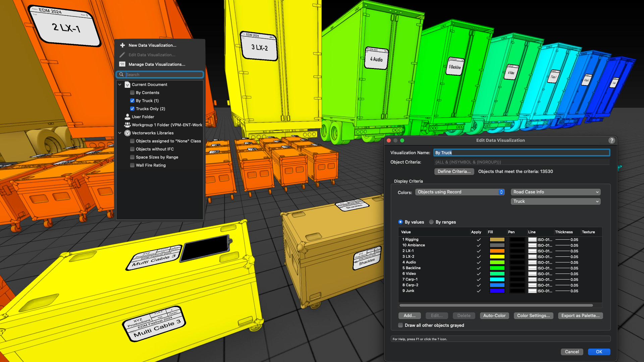Click the orange fill swatch for 2 LX-1

pos(497,251)
